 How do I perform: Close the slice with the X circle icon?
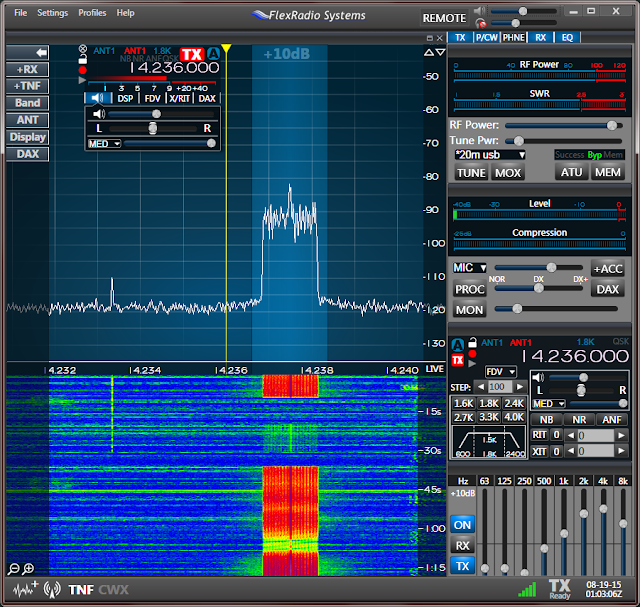click(x=83, y=49)
